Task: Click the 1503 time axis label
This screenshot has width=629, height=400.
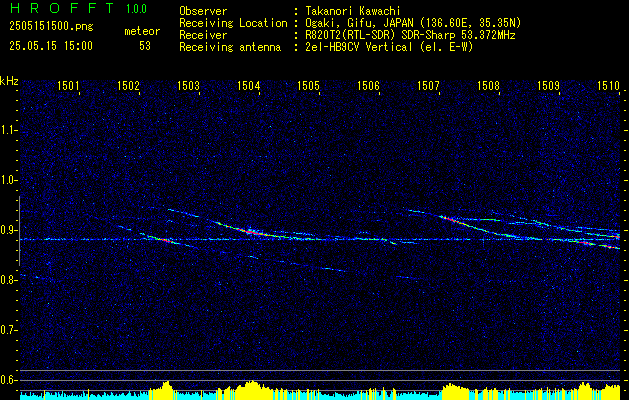Action: click(x=188, y=85)
